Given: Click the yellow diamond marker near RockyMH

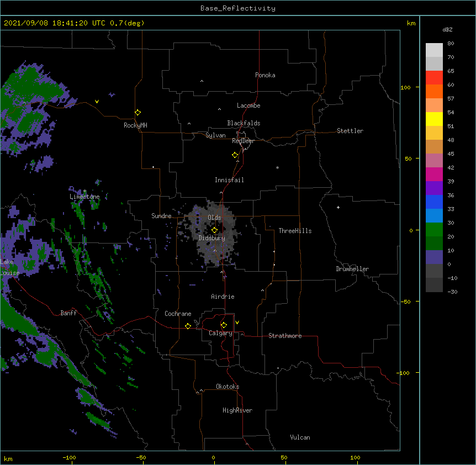Looking at the screenshot, I should pos(137,113).
